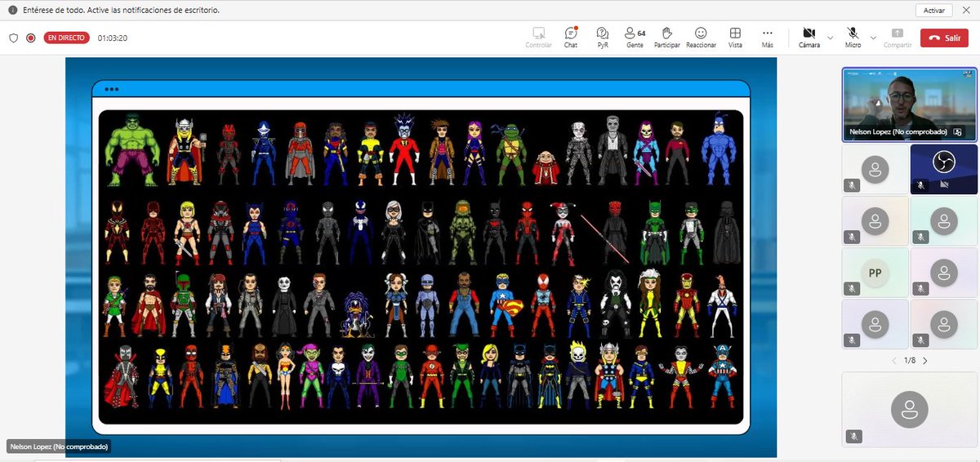The width and height of the screenshot is (980, 462).
Task: Click the camera-off icon on OBS tile
Action: click(x=944, y=185)
